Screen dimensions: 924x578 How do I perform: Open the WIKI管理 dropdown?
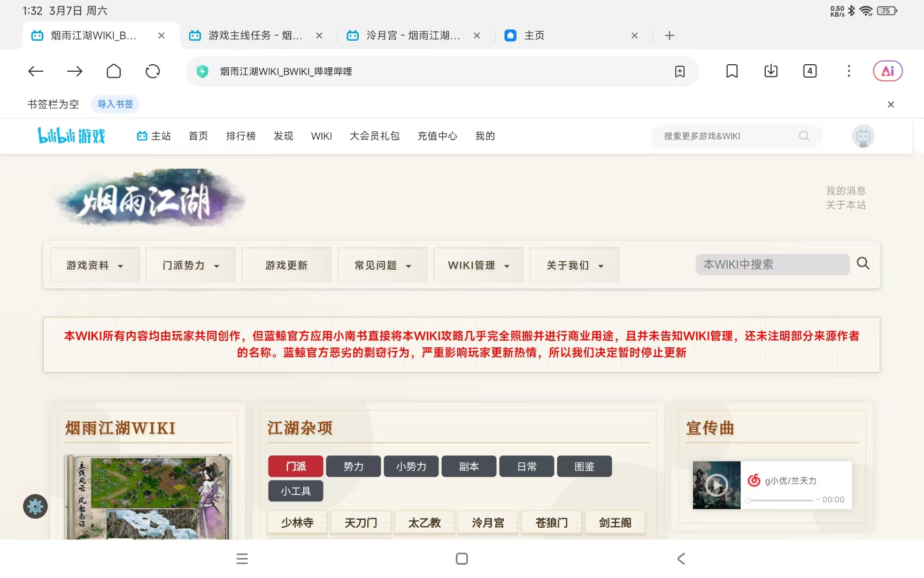[479, 265]
